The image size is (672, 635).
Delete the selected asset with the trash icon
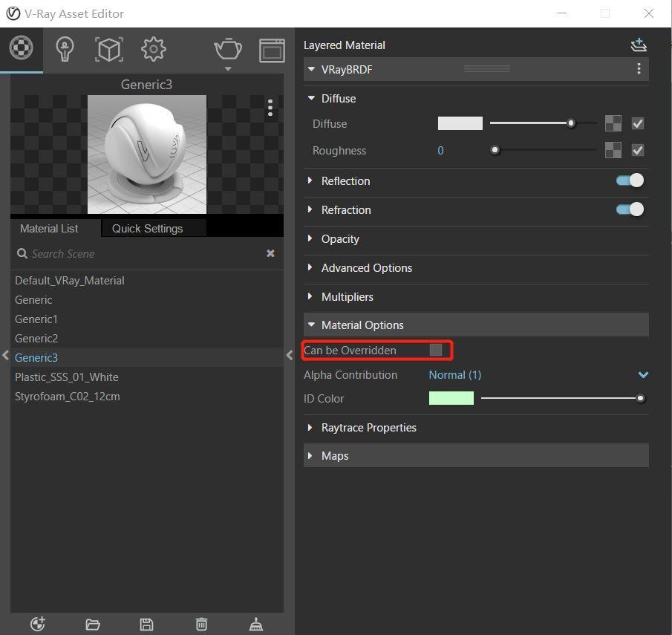(x=201, y=624)
